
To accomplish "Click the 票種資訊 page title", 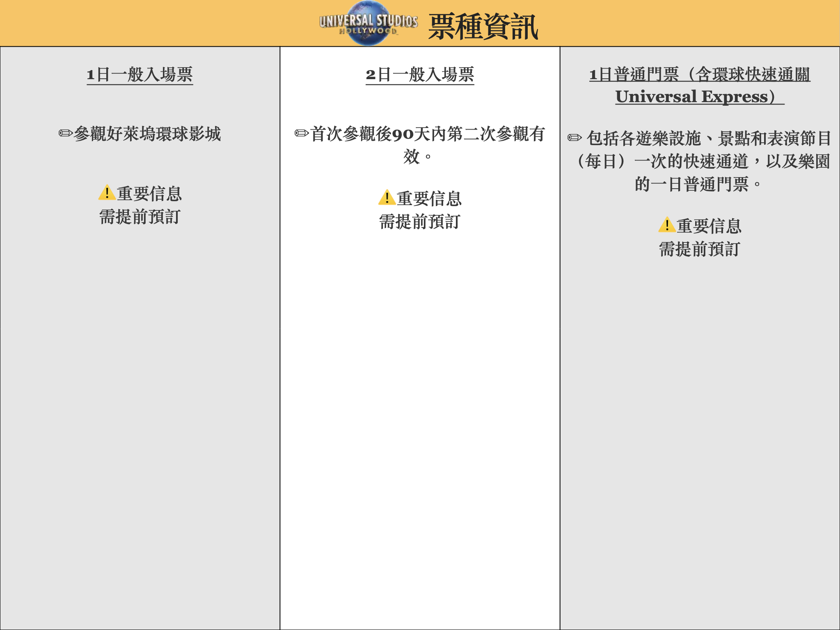I will tap(483, 27).
